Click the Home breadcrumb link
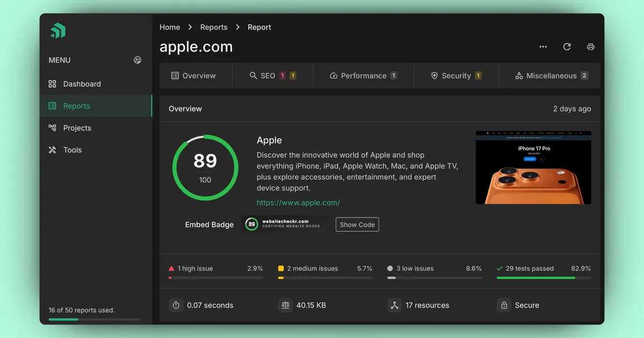Image resolution: width=644 pixels, height=338 pixels. coord(170,27)
